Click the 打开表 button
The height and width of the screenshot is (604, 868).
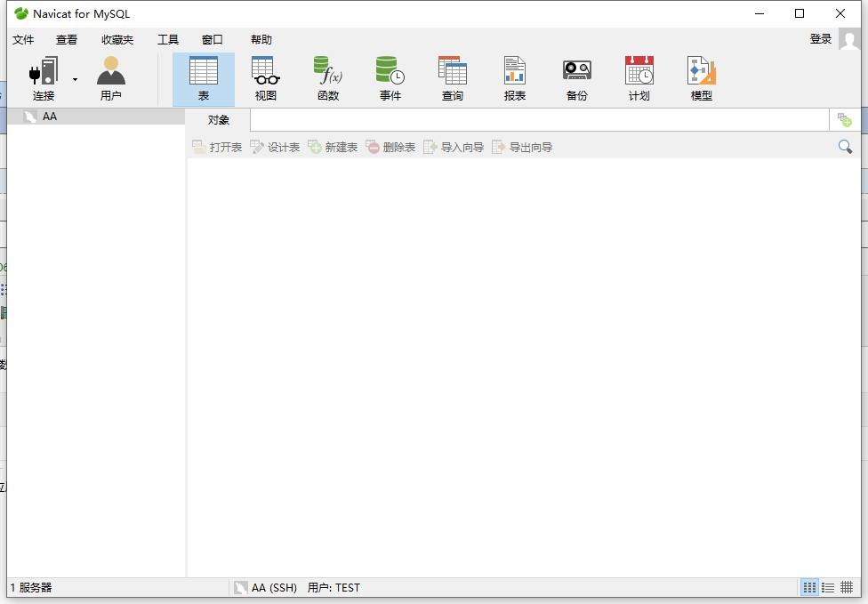pyautogui.click(x=217, y=148)
